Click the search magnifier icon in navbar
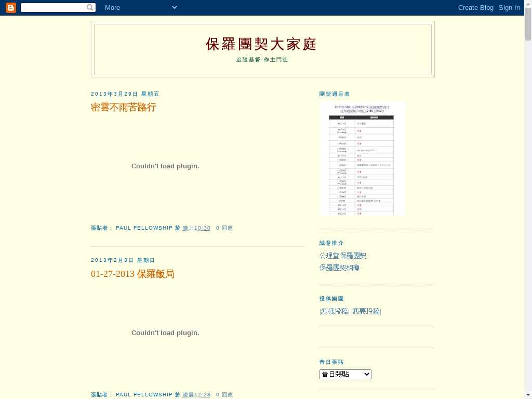532x399 pixels. 90,7
